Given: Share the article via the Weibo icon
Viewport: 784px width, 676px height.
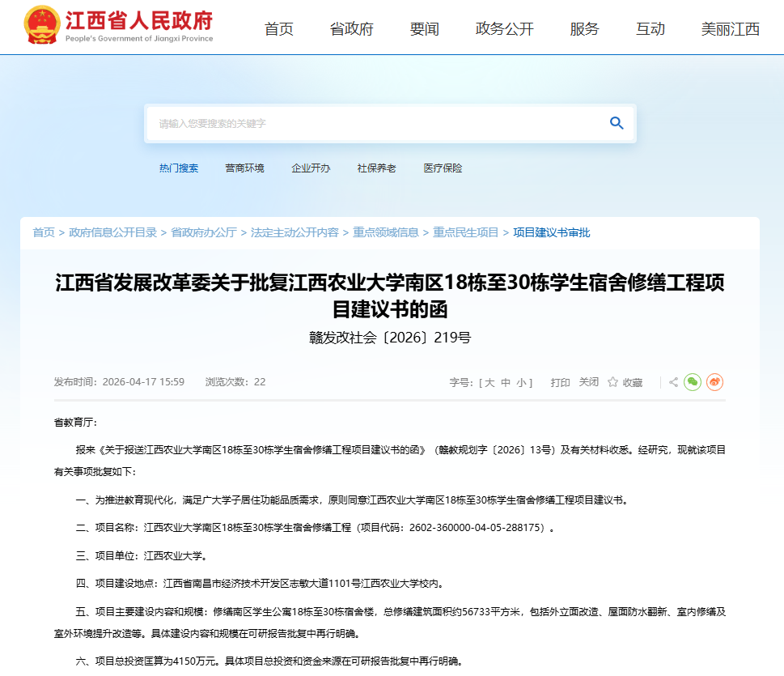Looking at the screenshot, I should pyautogui.click(x=714, y=382).
